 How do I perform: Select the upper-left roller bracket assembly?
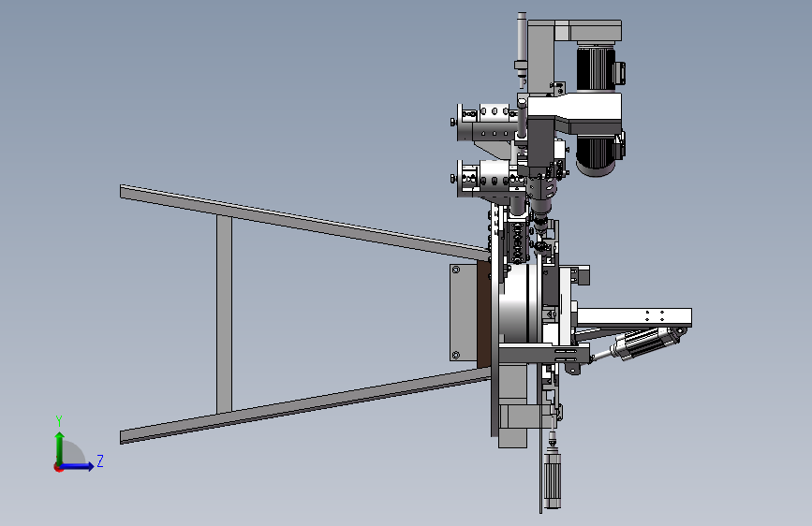(486, 123)
